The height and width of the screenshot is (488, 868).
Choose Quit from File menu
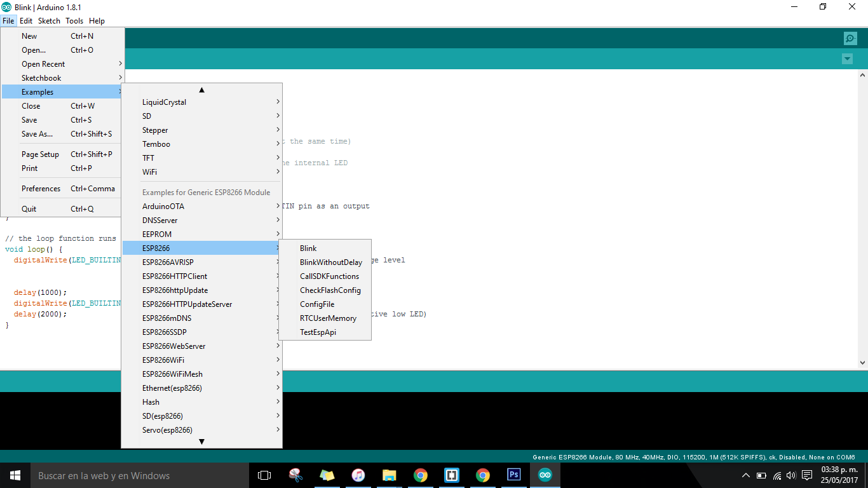tap(62, 209)
